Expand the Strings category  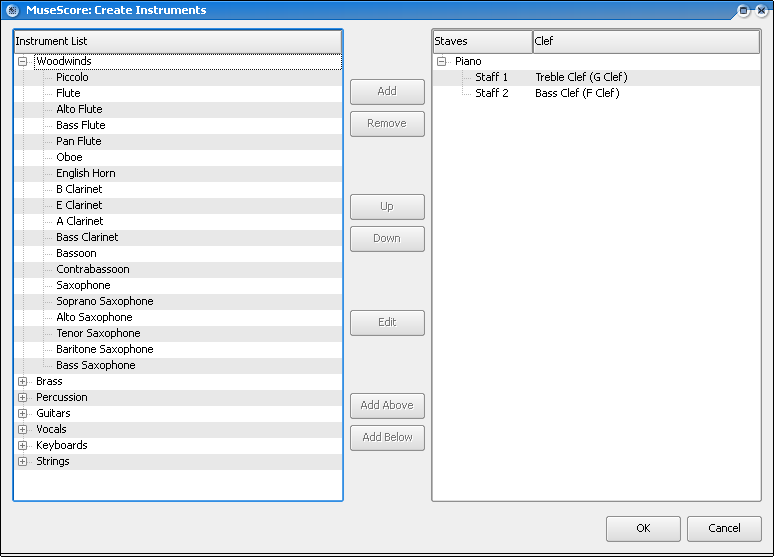pos(22,461)
